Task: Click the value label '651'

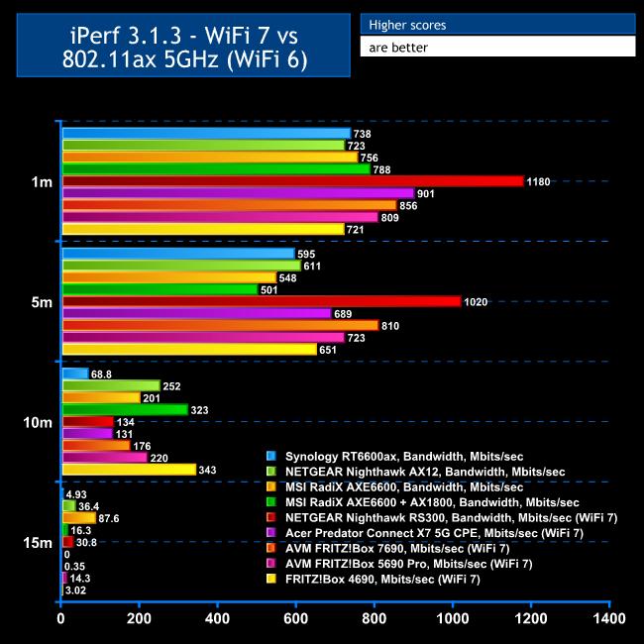Action: click(328, 350)
